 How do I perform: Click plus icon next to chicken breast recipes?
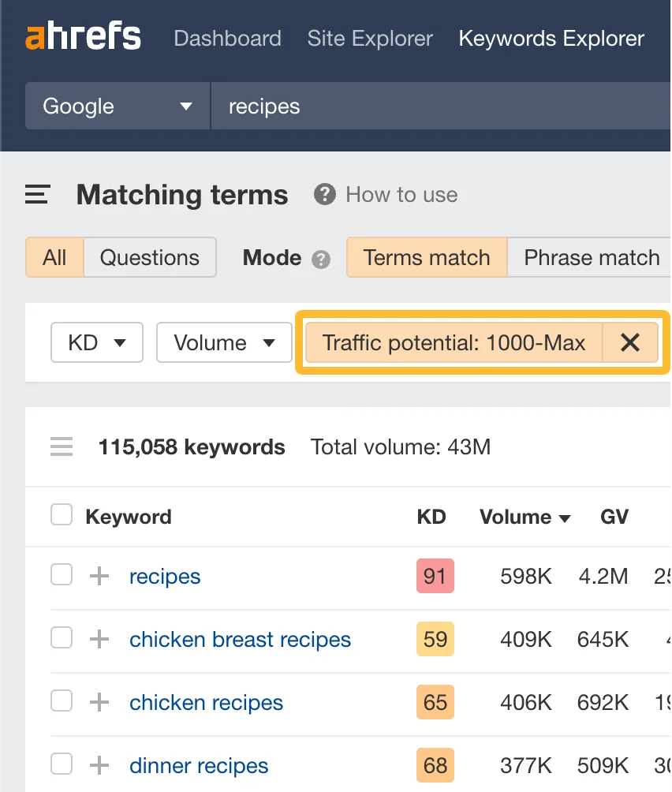[x=99, y=639]
